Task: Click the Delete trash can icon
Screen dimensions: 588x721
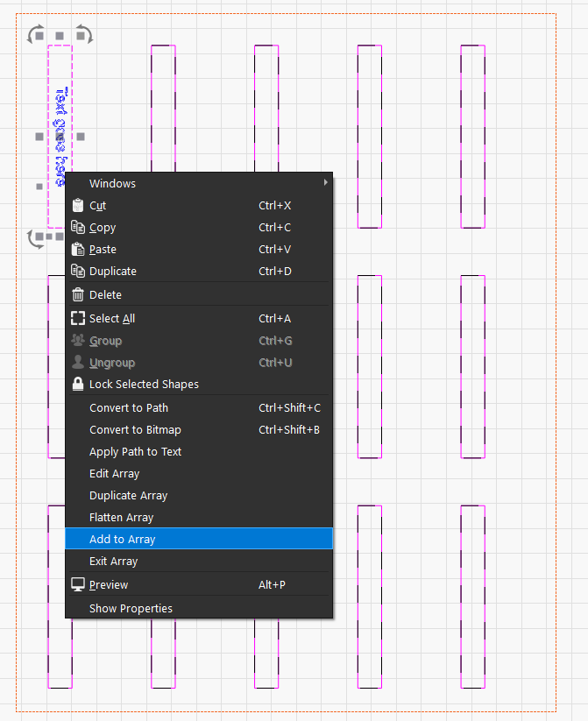Action: tap(78, 295)
